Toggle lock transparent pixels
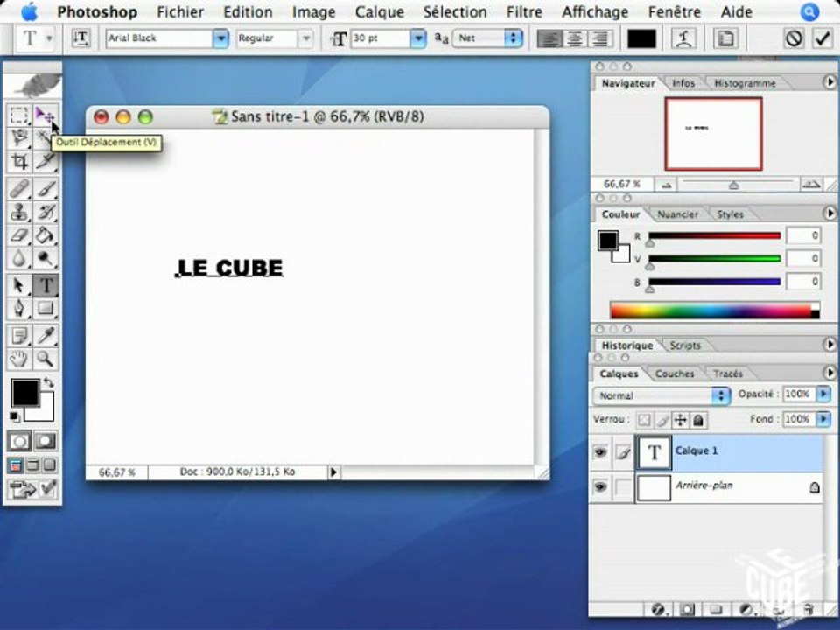Viewport: 840px width, 630px height. 645,420
